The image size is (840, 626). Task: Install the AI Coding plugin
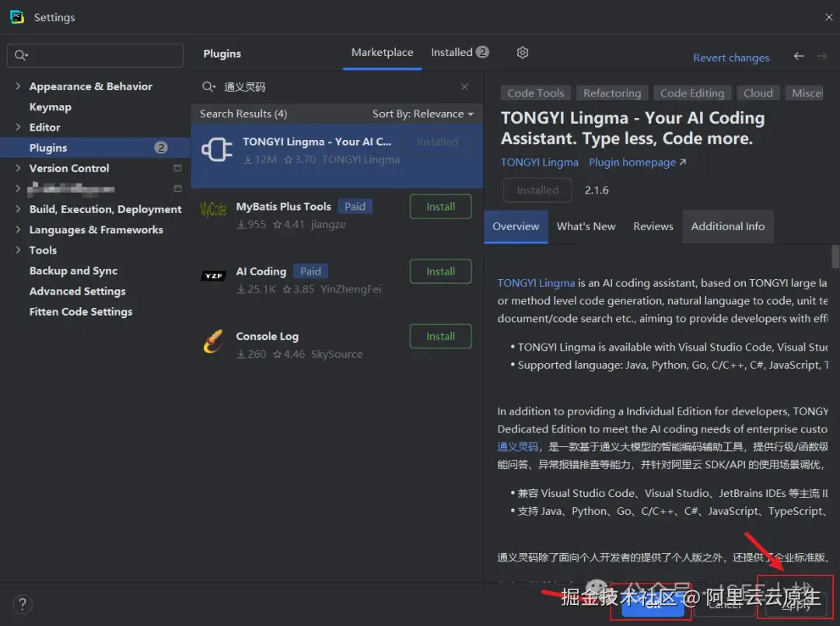click(x=440, y=271)
